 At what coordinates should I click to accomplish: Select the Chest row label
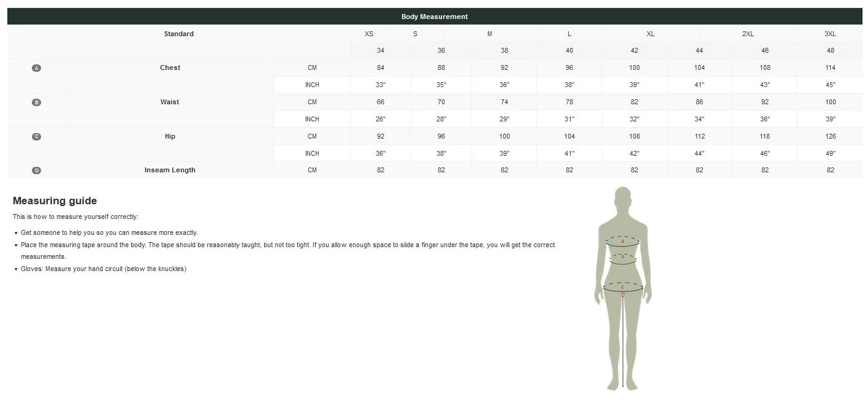tap(170, 68)
